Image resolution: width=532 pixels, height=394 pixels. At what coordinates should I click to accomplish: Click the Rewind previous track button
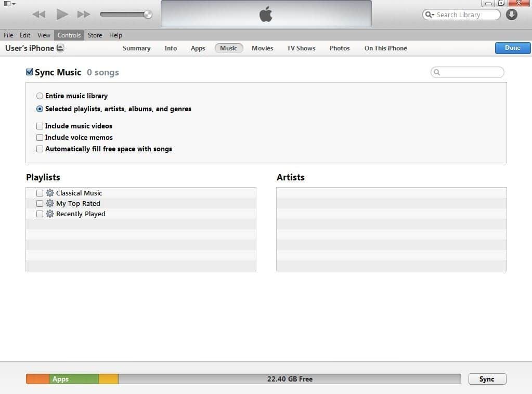38,15
